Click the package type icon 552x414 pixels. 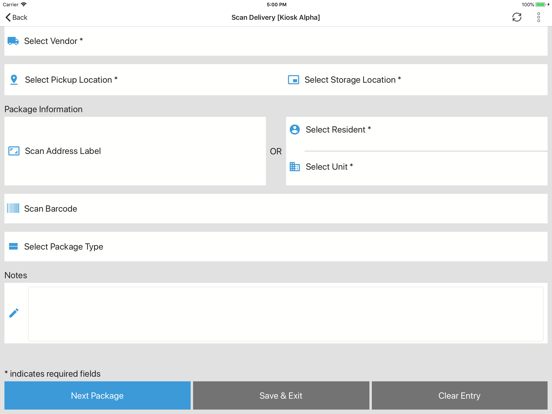pyautogui.click(x=13, y=246)
